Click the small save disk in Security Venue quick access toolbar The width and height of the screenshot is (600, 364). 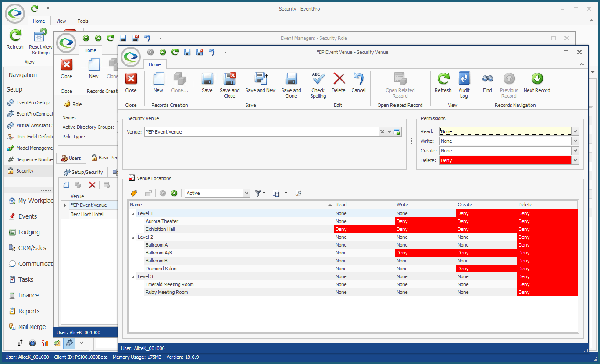click(x=187, y=52)
